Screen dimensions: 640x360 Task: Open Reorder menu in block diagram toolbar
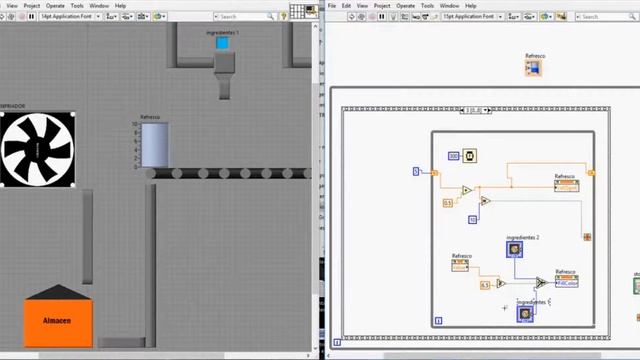click(x=546, y=17)
